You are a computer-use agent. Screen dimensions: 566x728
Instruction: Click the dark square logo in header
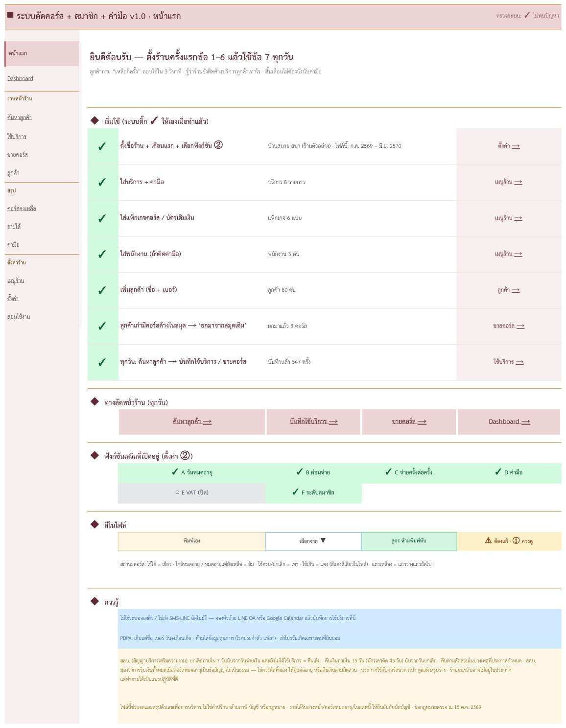[10, 15]
